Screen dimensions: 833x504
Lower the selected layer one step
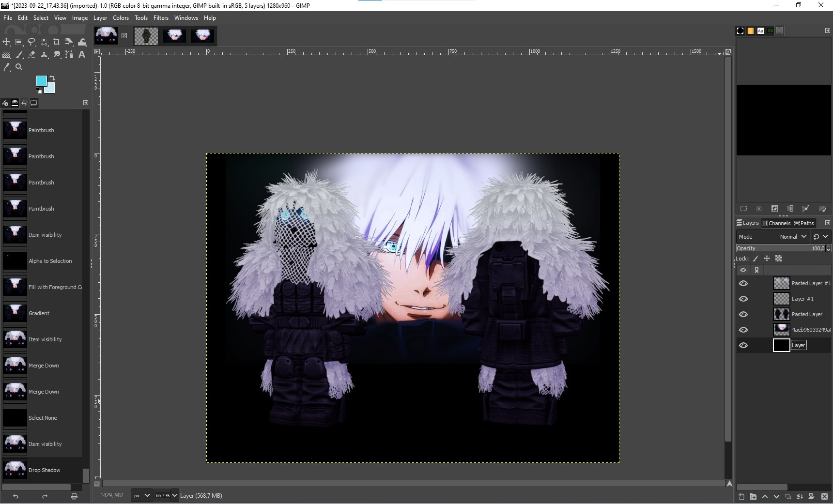[x=776, y=497]
